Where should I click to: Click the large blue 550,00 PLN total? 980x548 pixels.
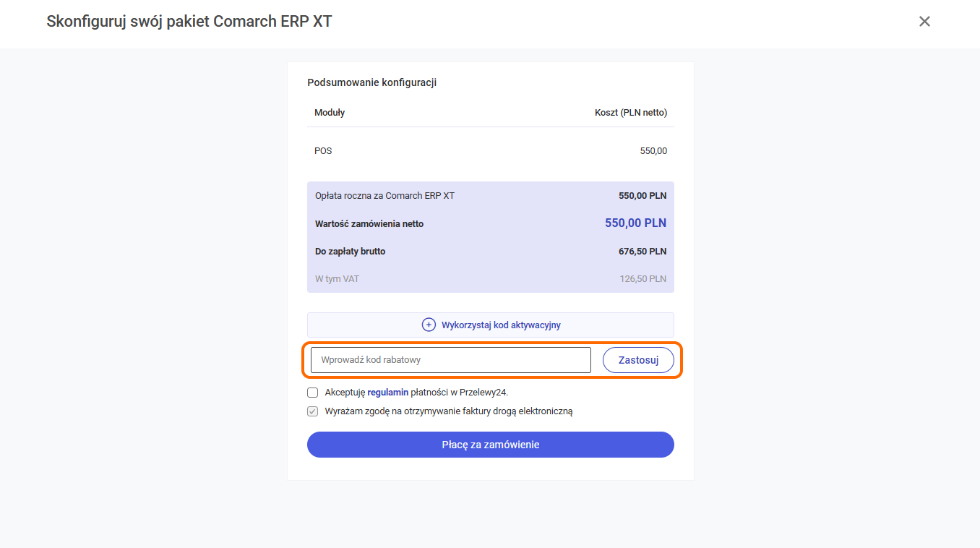[635, 223]
